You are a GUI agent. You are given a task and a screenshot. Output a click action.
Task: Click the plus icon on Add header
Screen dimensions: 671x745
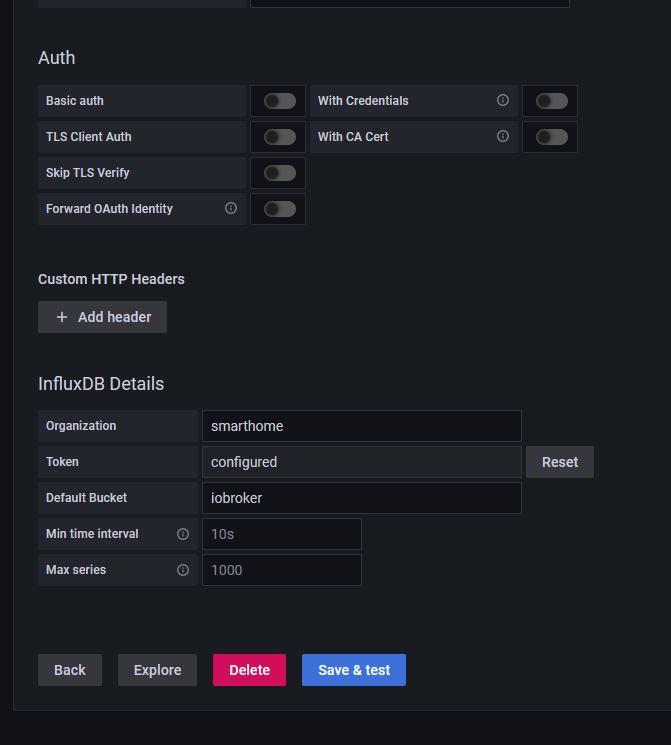click(x=62, y=317)
